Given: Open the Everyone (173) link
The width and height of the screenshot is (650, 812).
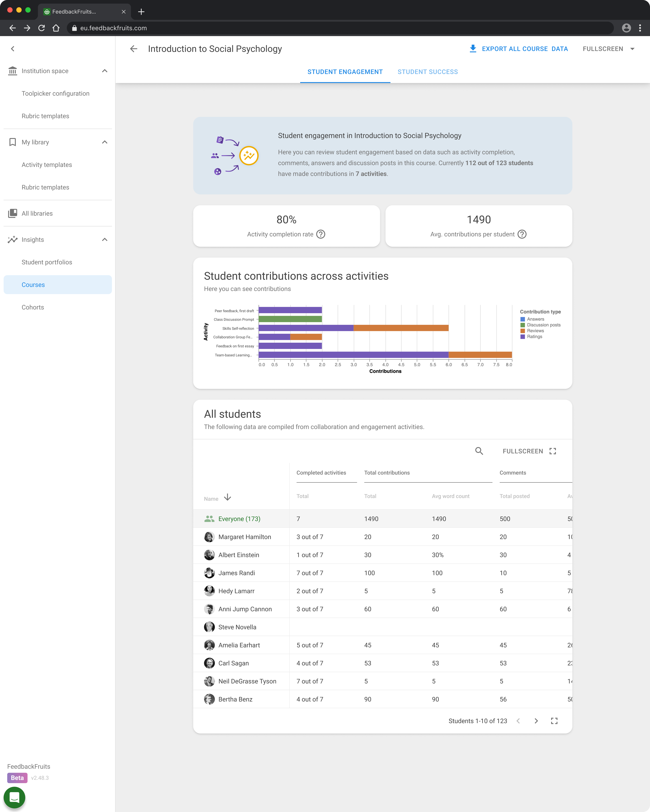Looking at the screenshot, I should click(x=239, y=519).
